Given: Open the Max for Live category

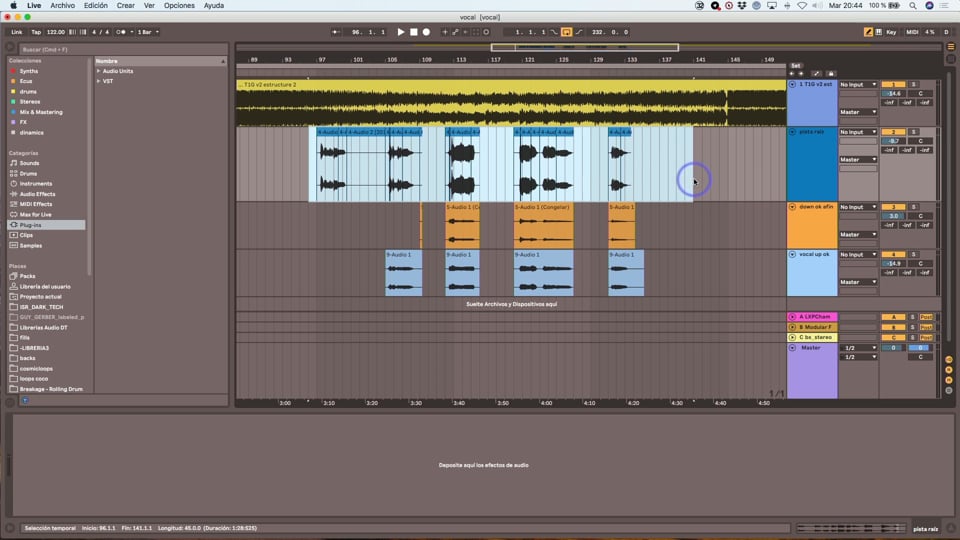Looking at the screenshot, I should (36, 214).
